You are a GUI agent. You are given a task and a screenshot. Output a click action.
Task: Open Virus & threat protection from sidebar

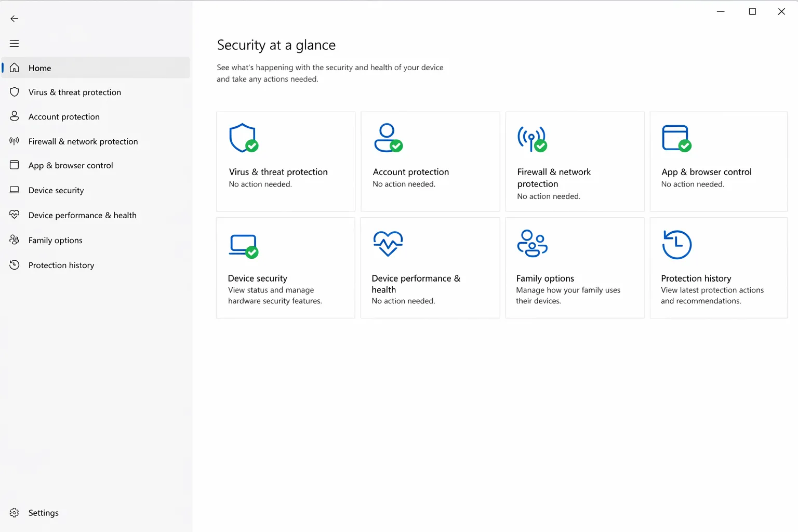(x=96, y=92)
